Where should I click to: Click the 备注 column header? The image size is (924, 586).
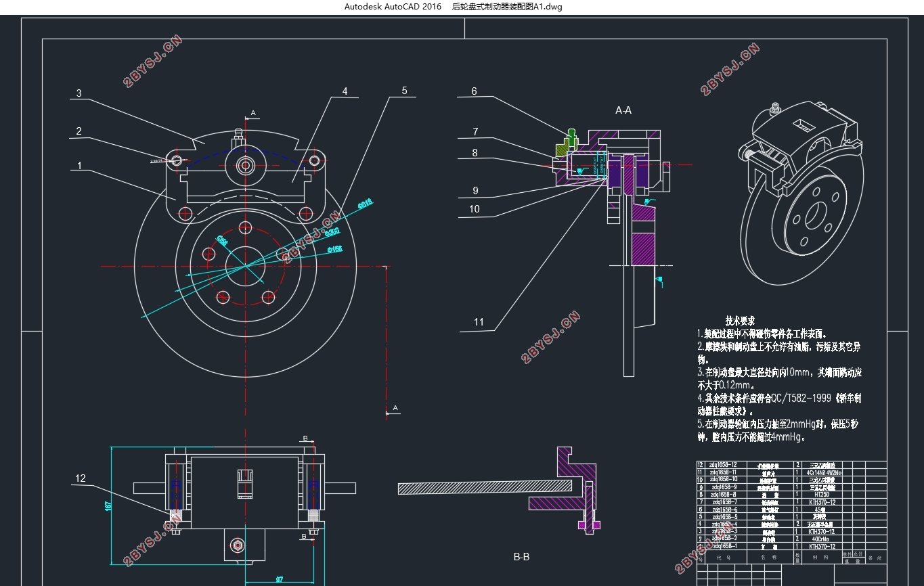(x=876, y=558)
